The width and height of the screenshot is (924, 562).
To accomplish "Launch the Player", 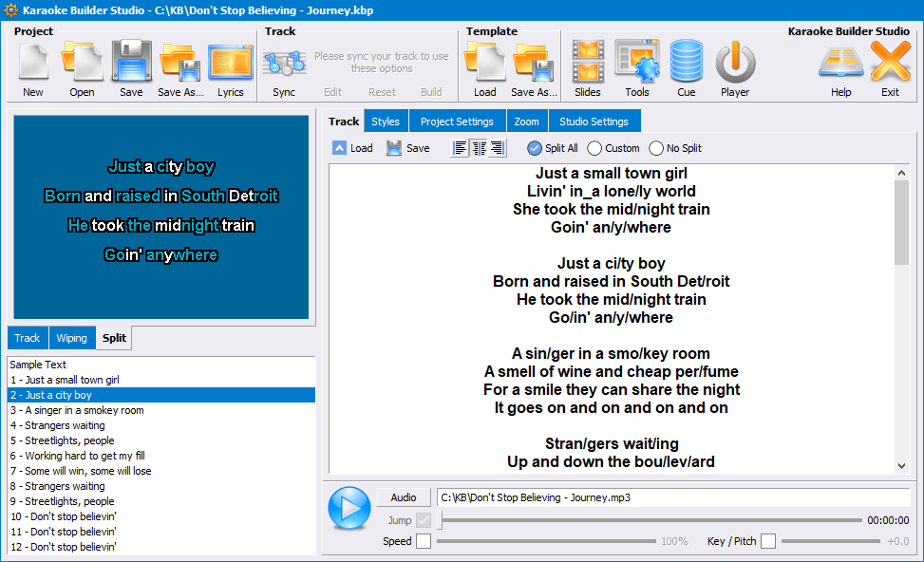I will point(735,69).
